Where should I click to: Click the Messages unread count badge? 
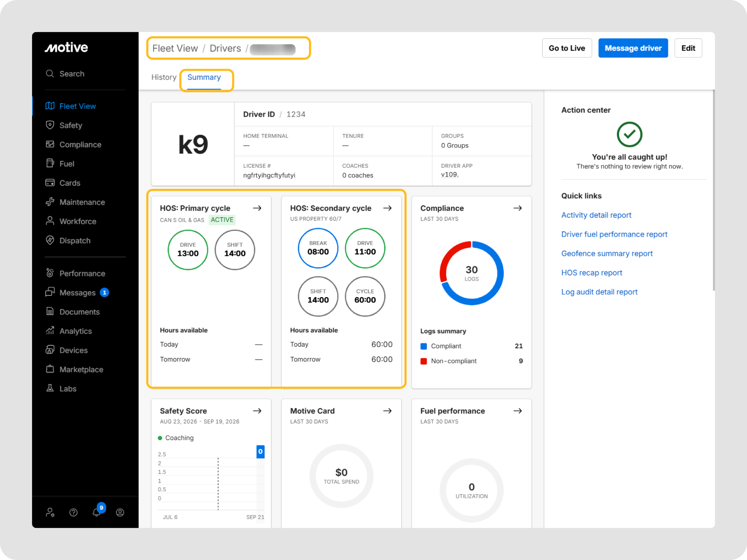coord(104,292)
